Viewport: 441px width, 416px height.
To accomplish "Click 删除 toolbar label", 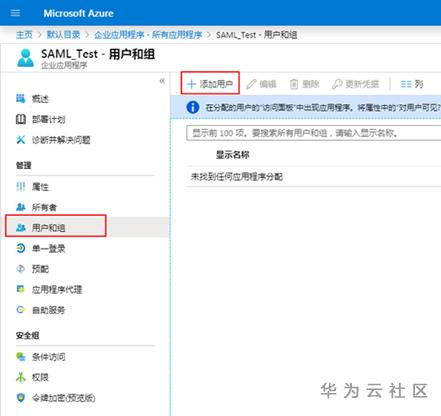I will (x=311, y=84).
